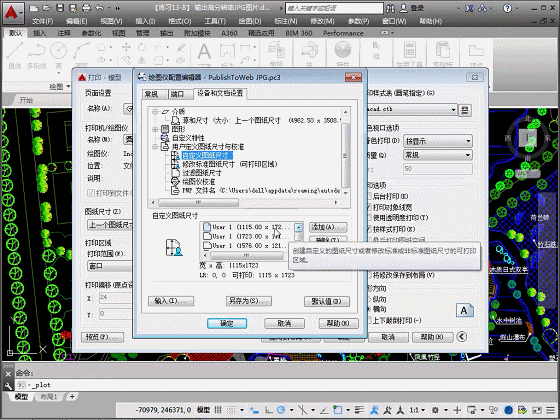Viewport: 560px width, 420px height.
Task: Click the 输入(I)... button
Action: (171, 301)
